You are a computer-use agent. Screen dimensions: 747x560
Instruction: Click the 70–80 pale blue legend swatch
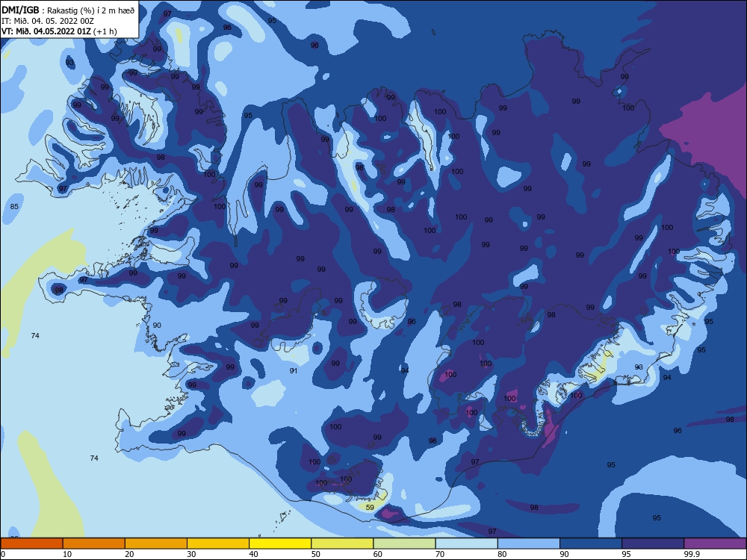[x=466, y=544]
